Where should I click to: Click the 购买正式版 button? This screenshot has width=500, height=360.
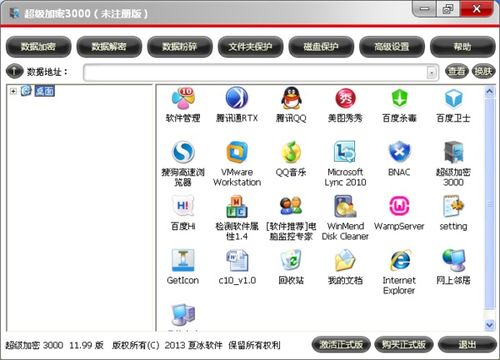(x=404, y=344)
